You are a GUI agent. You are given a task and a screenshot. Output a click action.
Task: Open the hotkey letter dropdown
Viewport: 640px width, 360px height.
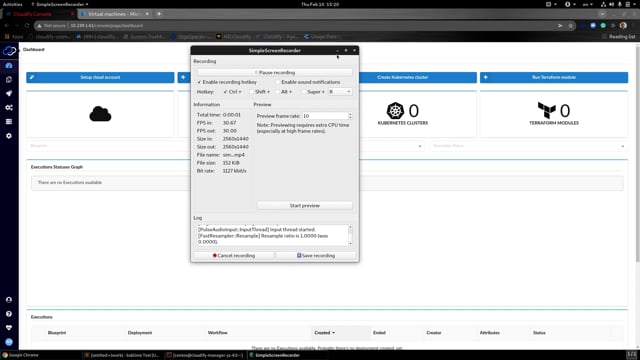pyautogui.click(x=340, y=92)
